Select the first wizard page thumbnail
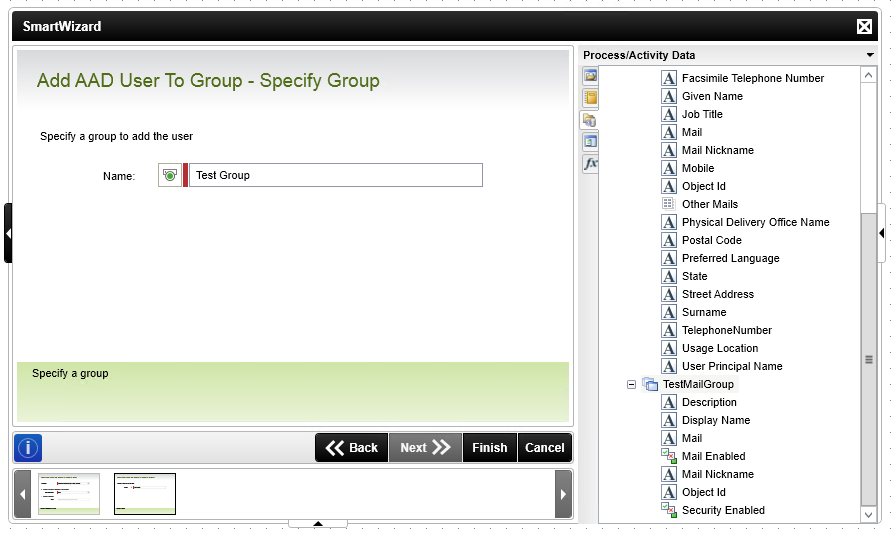 69,494
